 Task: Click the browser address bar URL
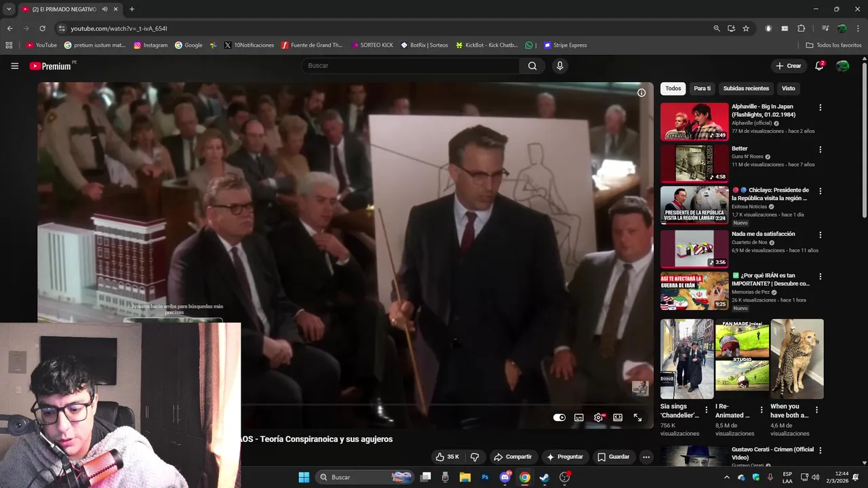click(119, 28)
